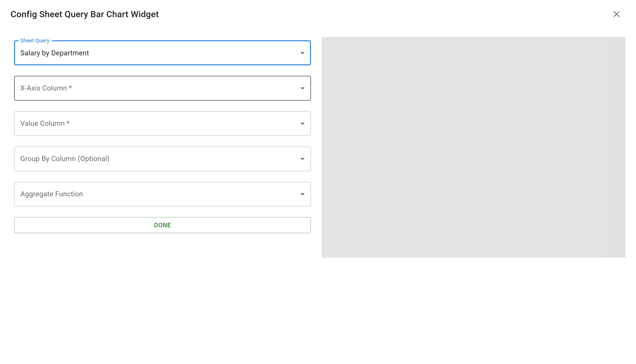636x364 pixels.
Task: Open the Sheet Query dropdown arrow
Action: click(303, 53)
